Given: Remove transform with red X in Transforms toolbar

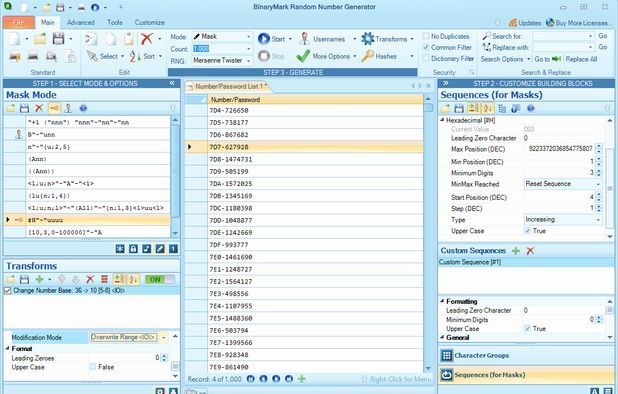Looking at the screenshot, I should (x=90, y=279).
